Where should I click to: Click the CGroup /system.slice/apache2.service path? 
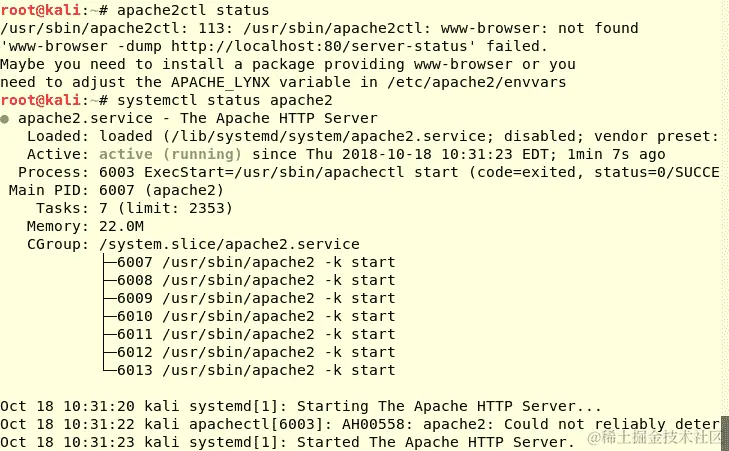pyautogui.click(x=229, y=245)
